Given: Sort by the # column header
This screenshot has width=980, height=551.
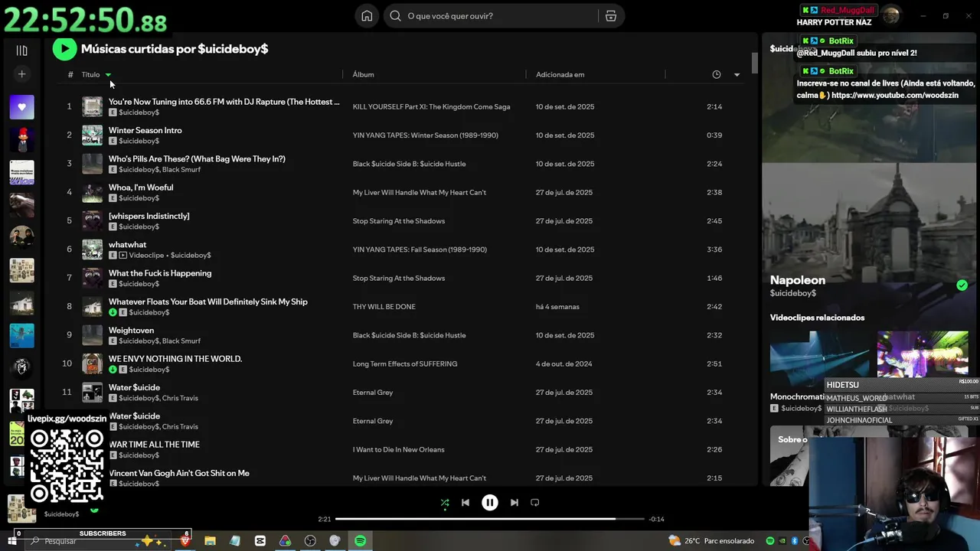Looking at the screenshot, I should [x=70, y=74].
